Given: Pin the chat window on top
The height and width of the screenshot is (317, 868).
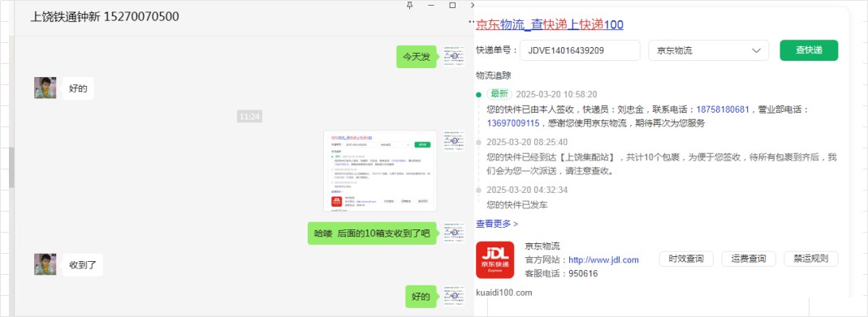Looking at the screenshot, I should (x=410, y=6).
